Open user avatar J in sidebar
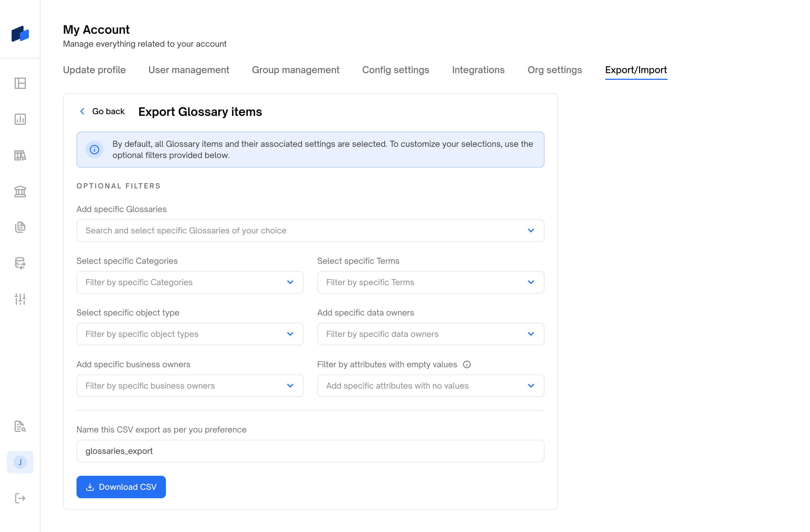Screen dimensions: 810x532 tap(20, 462)
